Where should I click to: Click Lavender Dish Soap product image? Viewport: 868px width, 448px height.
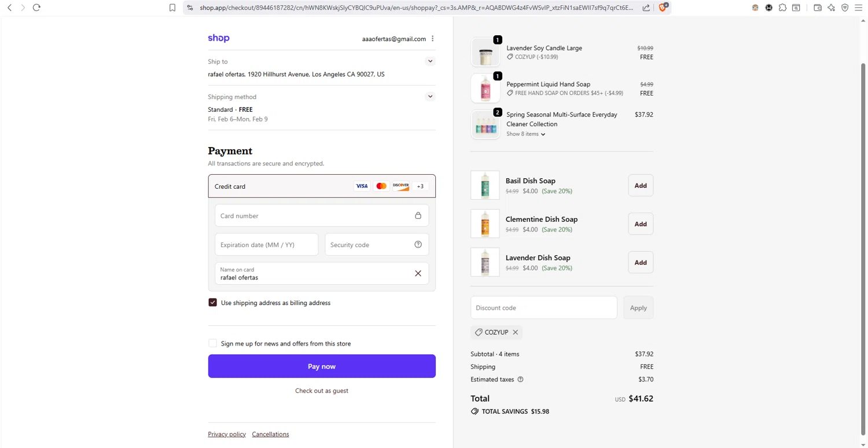(485, 262)
